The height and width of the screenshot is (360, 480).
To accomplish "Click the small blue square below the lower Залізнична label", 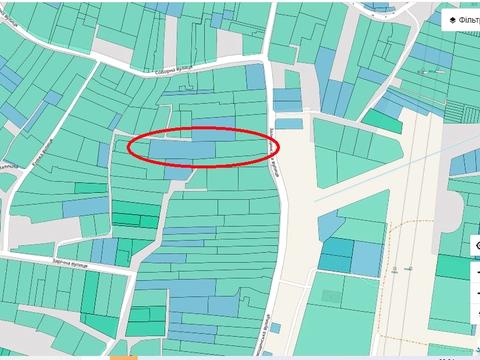I will pos(275,328).
